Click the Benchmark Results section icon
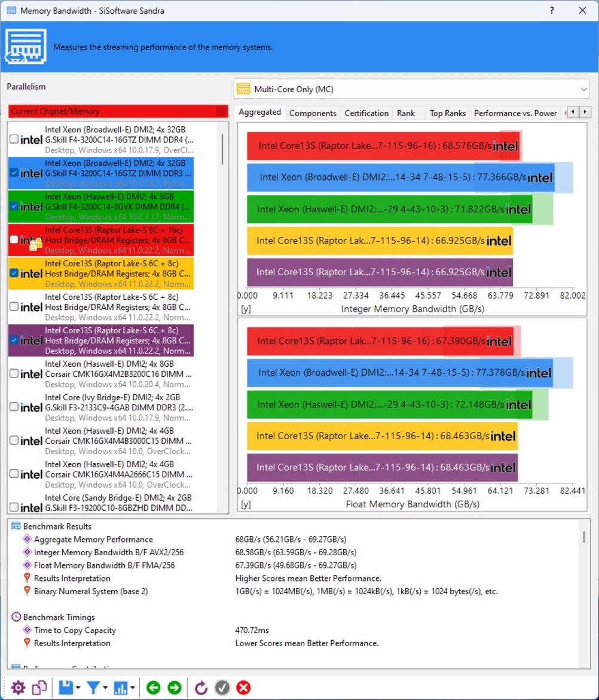The width and height of the screenshot is (599, 700). point(16,526)
